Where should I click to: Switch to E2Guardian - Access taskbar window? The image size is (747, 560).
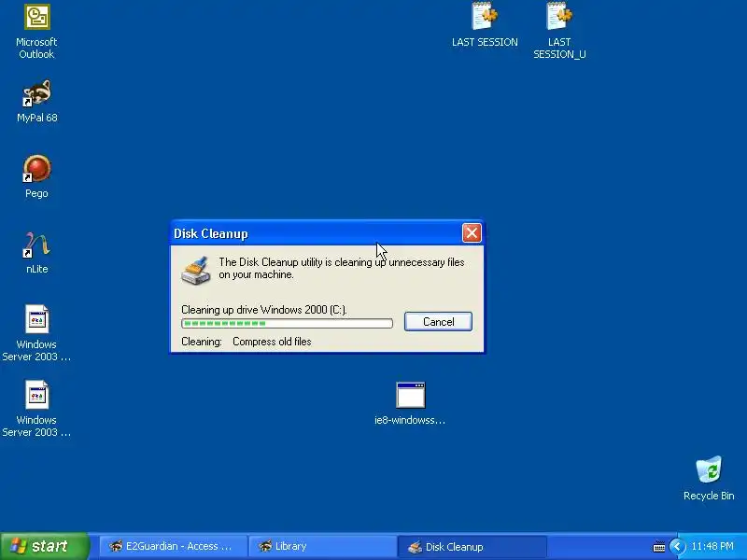(174, 546)
